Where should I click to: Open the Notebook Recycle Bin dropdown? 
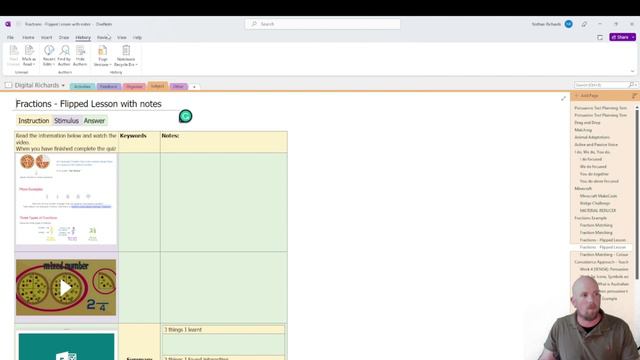pyautogui.click(x=126, y=56)
